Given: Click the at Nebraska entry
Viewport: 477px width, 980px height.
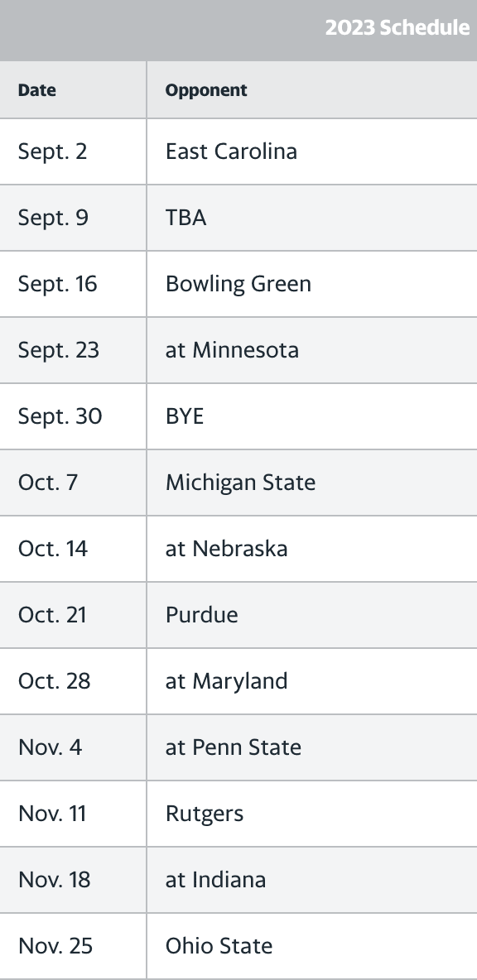Looking at the screenshot, I should (x=226, y=549).
